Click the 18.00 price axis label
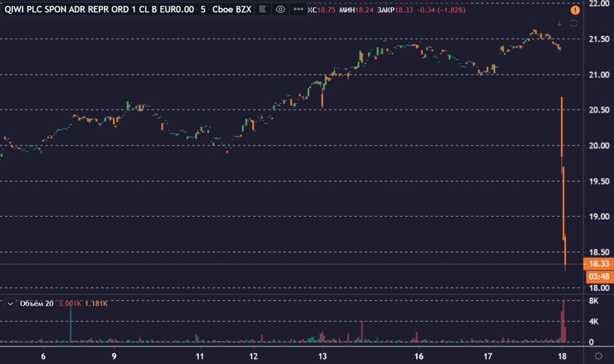Viewport: 614px width, 364px height. coord(599,288)
